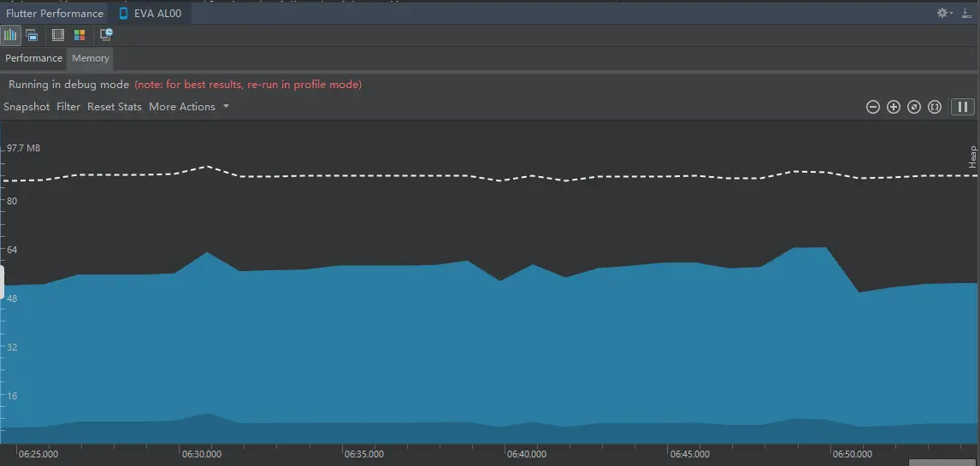Click the Heap label at chart edge
The height and width of the screenshot is (466, 980).
click(x=972, y=156)
